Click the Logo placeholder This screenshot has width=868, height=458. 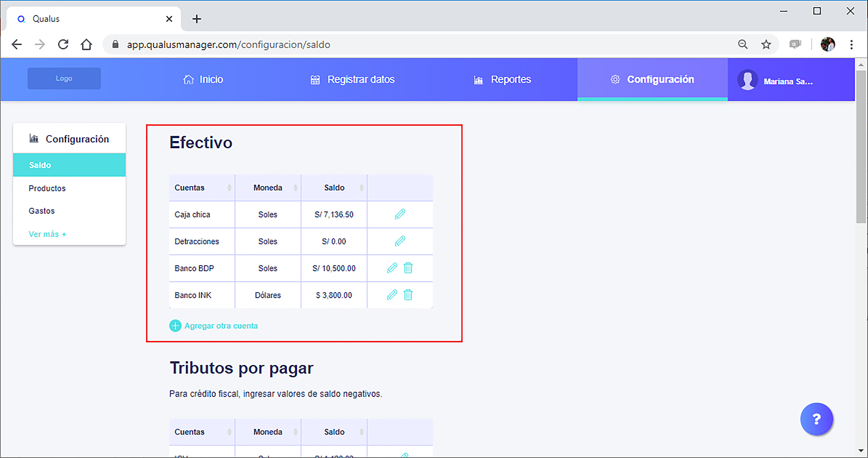pyautogui.click(x=64, y=78)
